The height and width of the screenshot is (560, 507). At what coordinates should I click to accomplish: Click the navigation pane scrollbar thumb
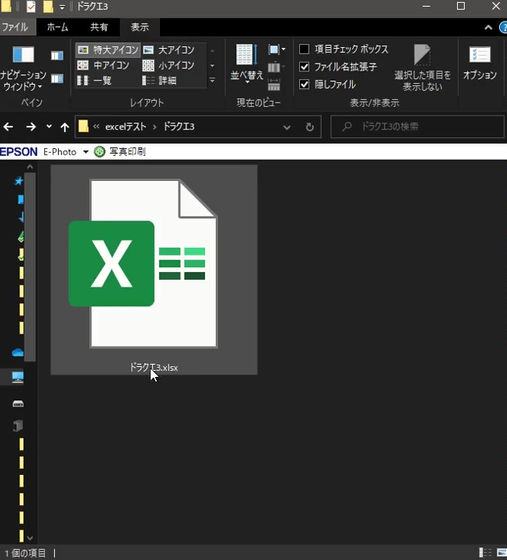[30, 267]
